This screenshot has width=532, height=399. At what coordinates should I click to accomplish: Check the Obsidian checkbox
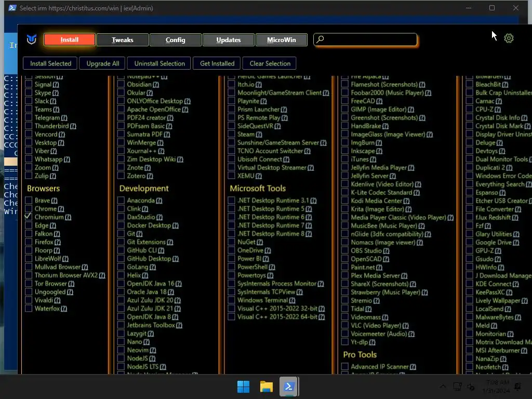(121, 84)
